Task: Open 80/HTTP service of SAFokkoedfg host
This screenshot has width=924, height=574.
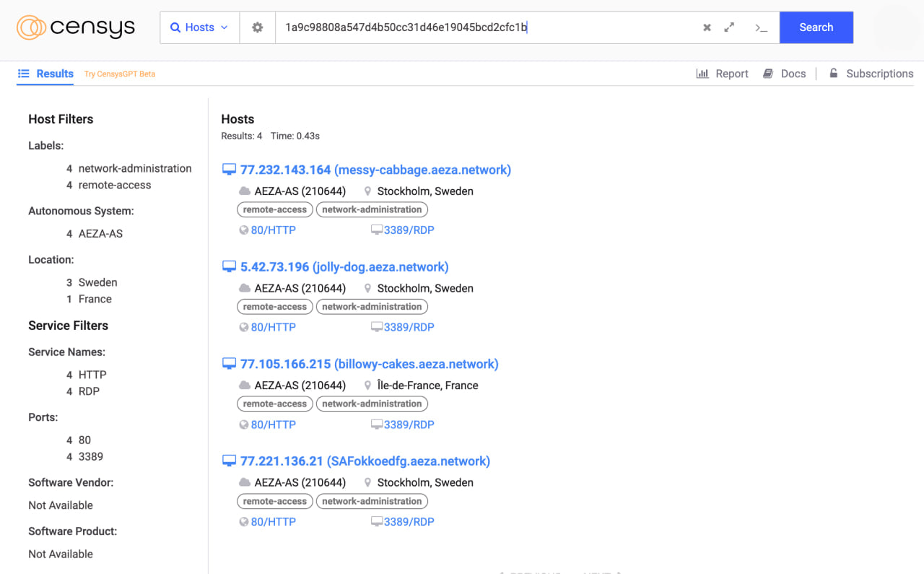Action: pyautogui.click(x=273, y=522)
